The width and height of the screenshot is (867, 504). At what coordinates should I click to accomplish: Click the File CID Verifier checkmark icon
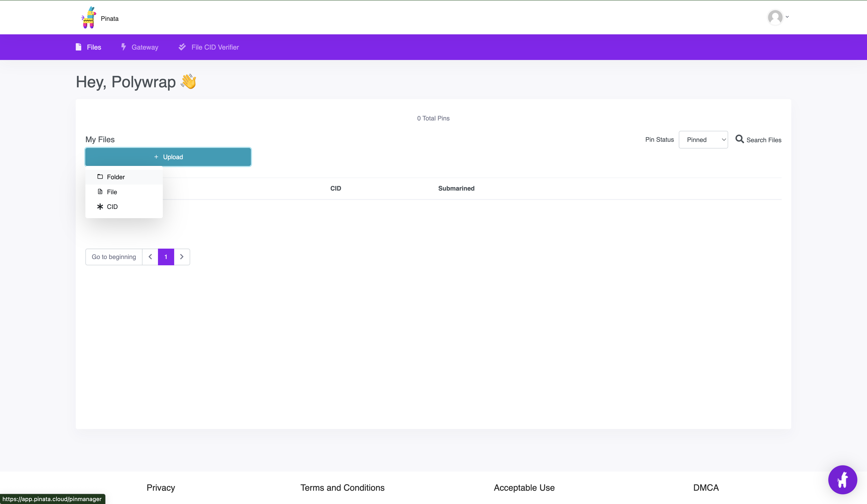[182, 47]
